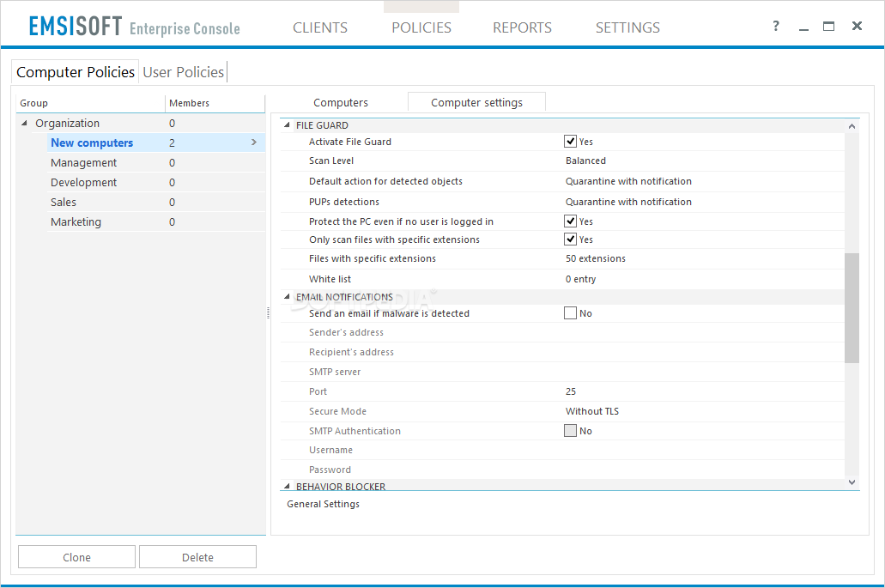Click the settings scrollbar down arrow
Image resolution: width=885 pixels, height=588 pixels.
coord(852,482)
